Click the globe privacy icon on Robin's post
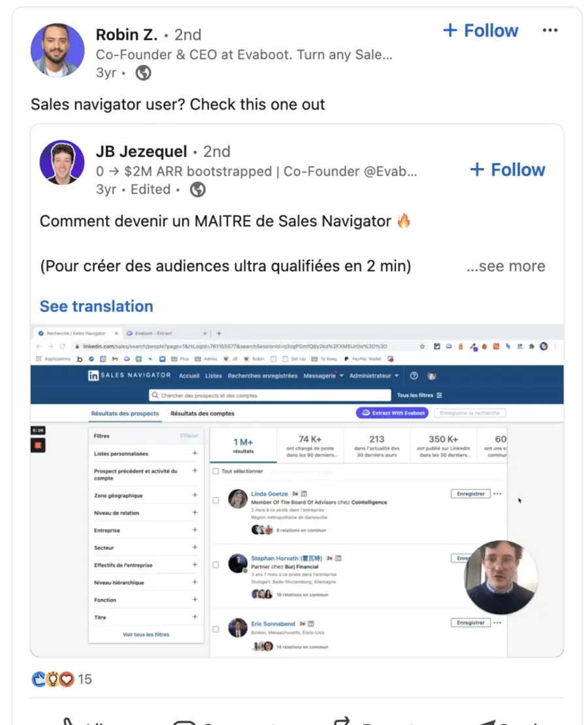588x725 pixels. pyautogui.click(x=143, y=73)
